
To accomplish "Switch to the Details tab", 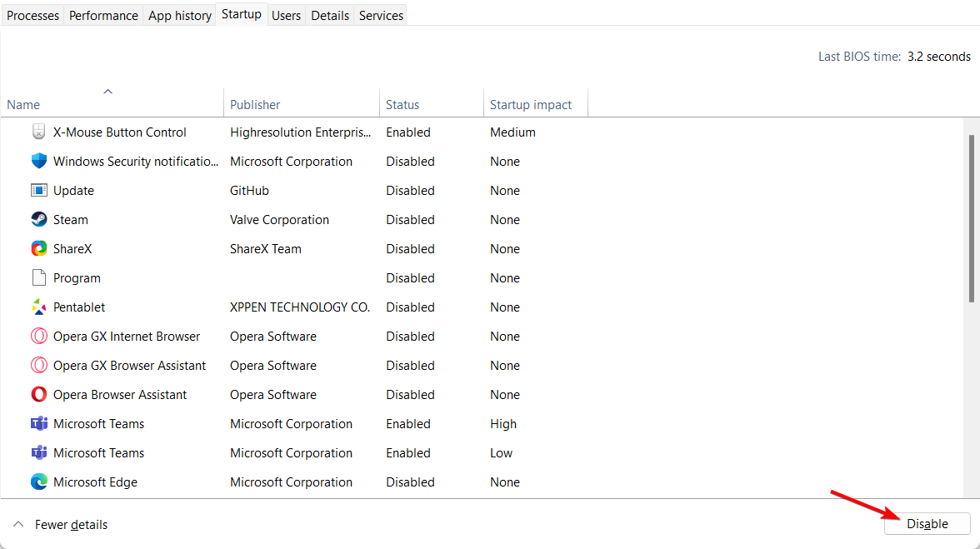I will coord(330,15).
